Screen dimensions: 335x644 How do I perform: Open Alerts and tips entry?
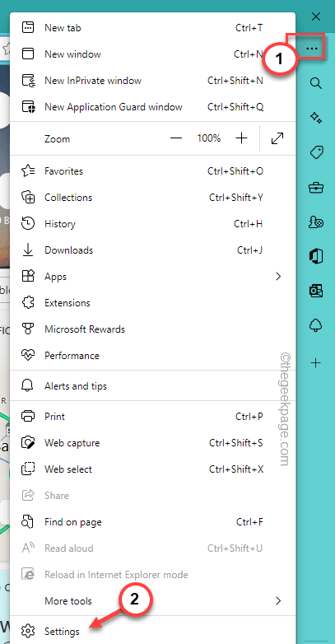pos(153,386)
